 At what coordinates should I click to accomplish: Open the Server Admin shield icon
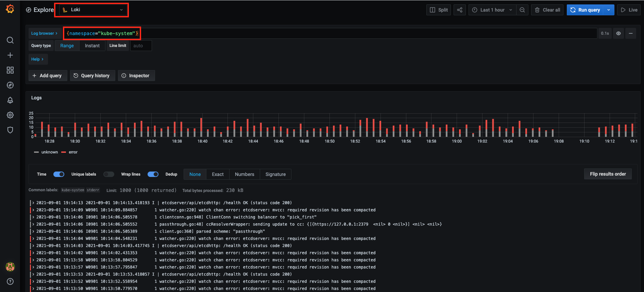coord(10,130)
